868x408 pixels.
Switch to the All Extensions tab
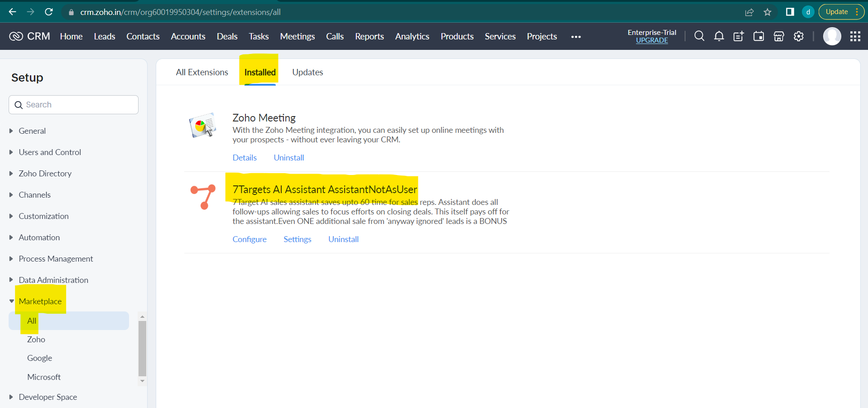click(x=202, y=72)
